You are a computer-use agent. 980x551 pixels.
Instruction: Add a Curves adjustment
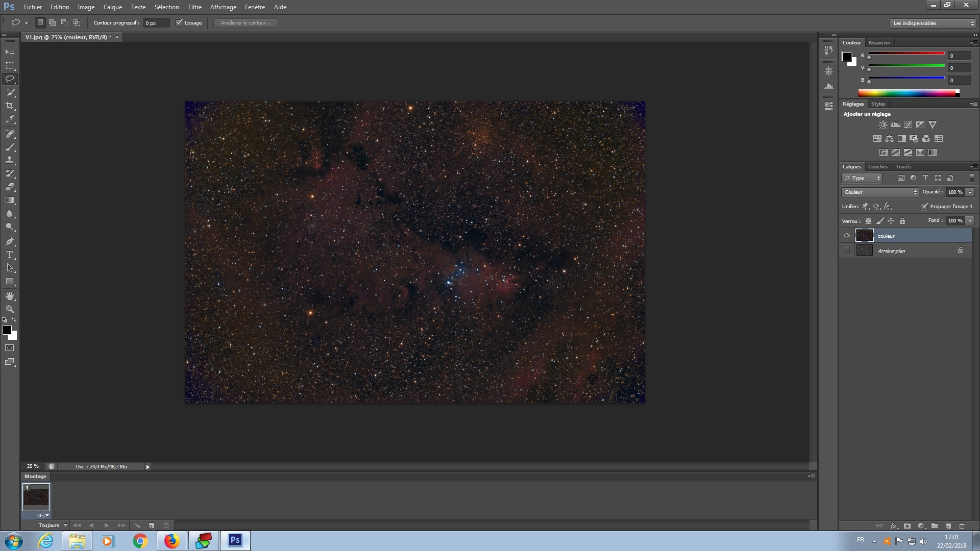pos(908,124)
